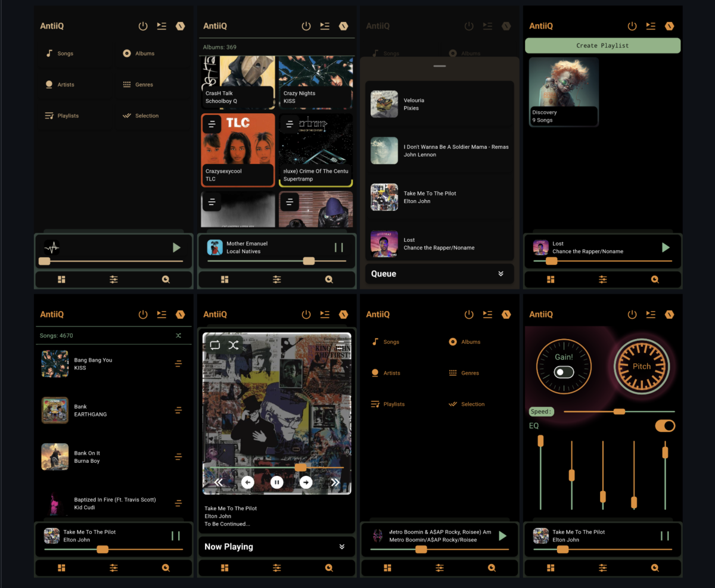
Task: Open the queue icon in the top bar
Action: pyautogui.click(x=161, y=26)
